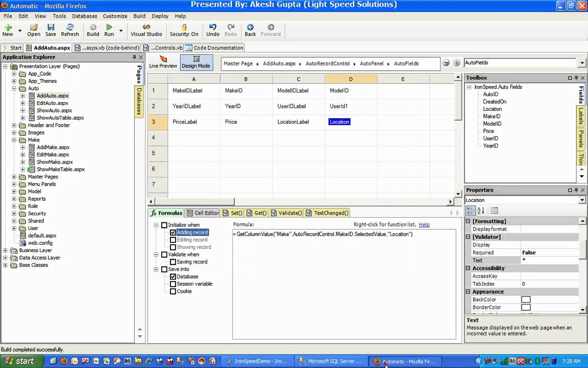
Task: Click Microsoft SQL Server in the taskbar
Action: click(330, 361)
